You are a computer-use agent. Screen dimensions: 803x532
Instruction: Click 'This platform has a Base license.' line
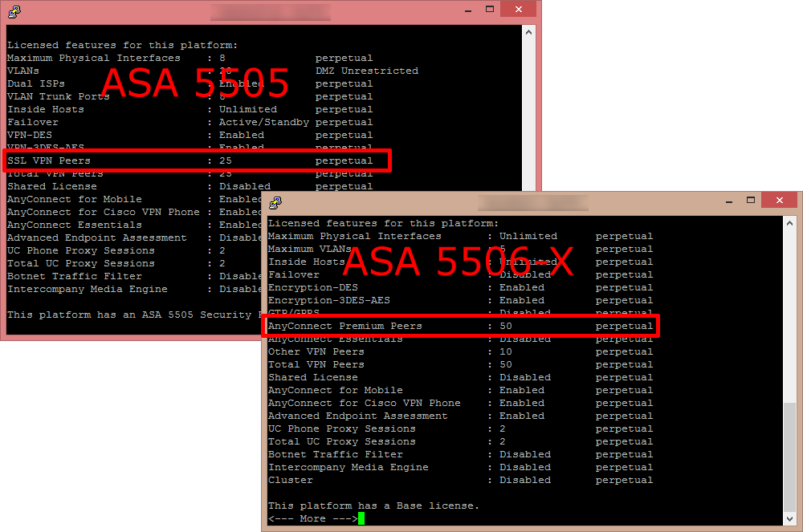pos(373,506)
